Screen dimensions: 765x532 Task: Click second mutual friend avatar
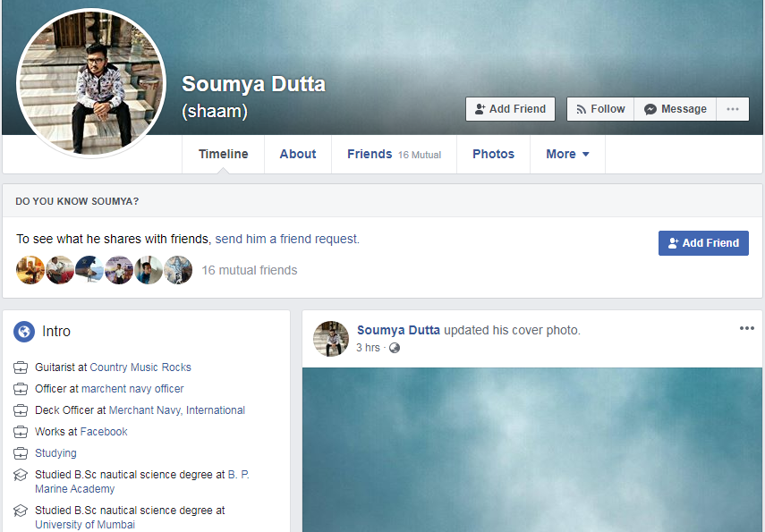pyautogui.click(x=60, y=270)
